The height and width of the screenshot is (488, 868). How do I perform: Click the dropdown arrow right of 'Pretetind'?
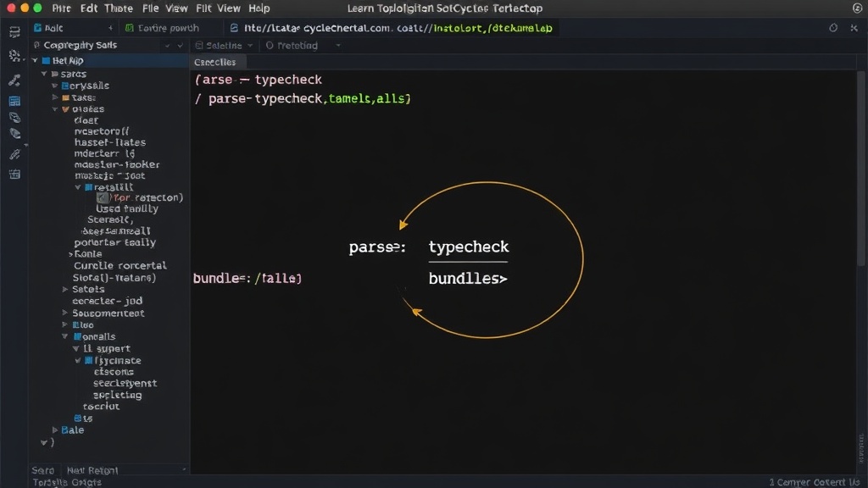(x=337, y=46)
